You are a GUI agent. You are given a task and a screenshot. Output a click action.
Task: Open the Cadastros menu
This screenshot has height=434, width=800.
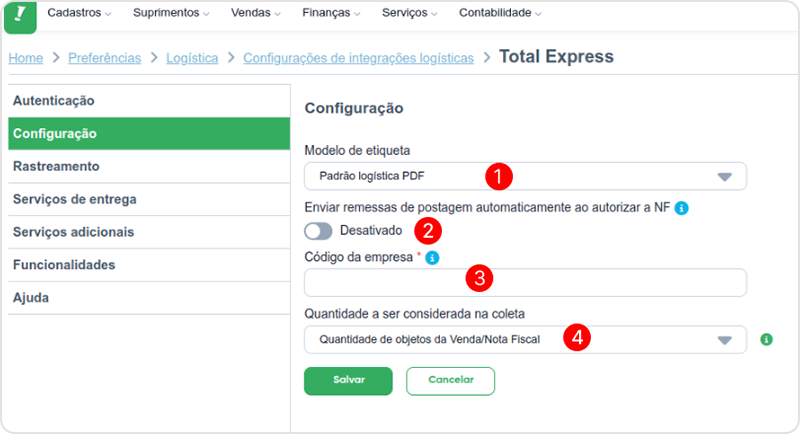pyautogui.click(x=79, y=14)
